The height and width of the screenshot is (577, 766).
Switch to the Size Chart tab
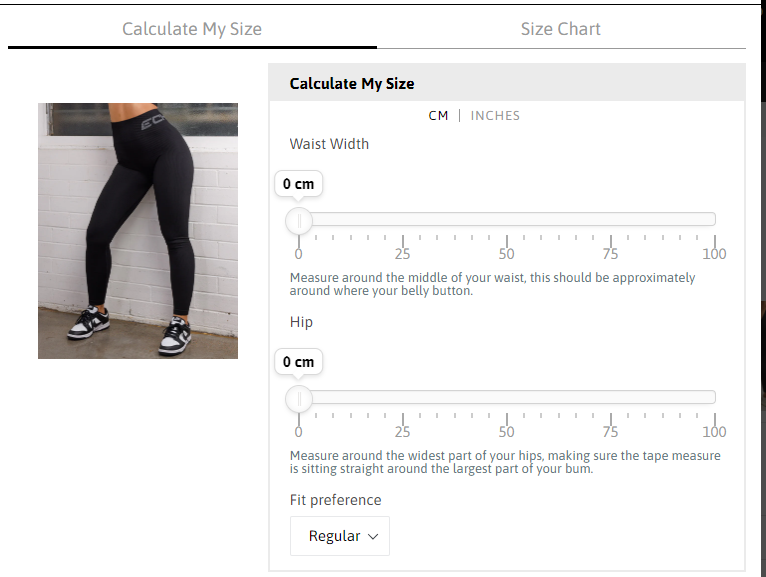pos(561,29)
